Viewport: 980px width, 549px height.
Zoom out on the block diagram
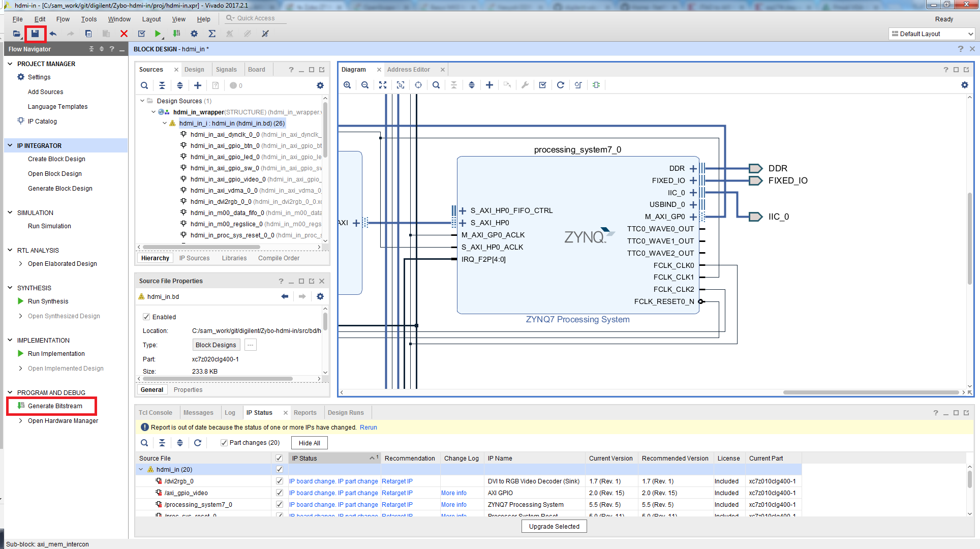pos(365,85)
